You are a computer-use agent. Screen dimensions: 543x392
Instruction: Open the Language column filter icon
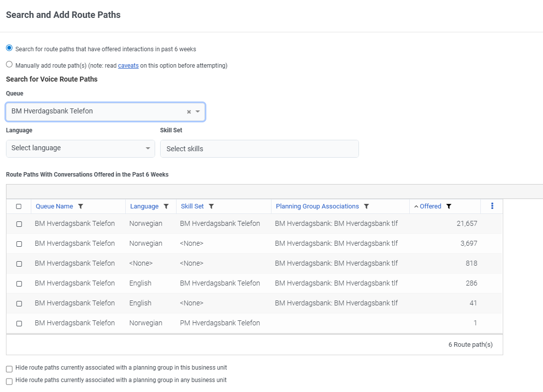click(166, 206)
